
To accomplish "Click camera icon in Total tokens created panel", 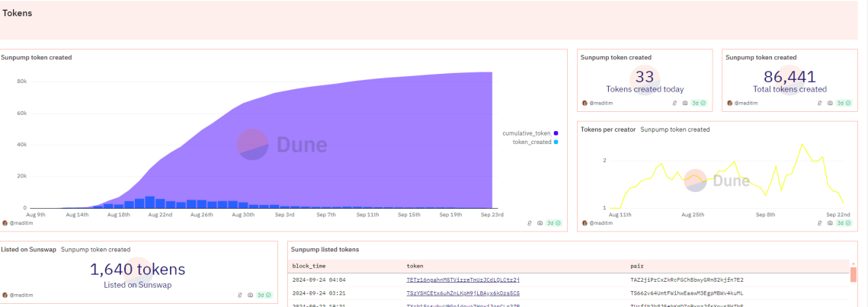I will [830, 103].
